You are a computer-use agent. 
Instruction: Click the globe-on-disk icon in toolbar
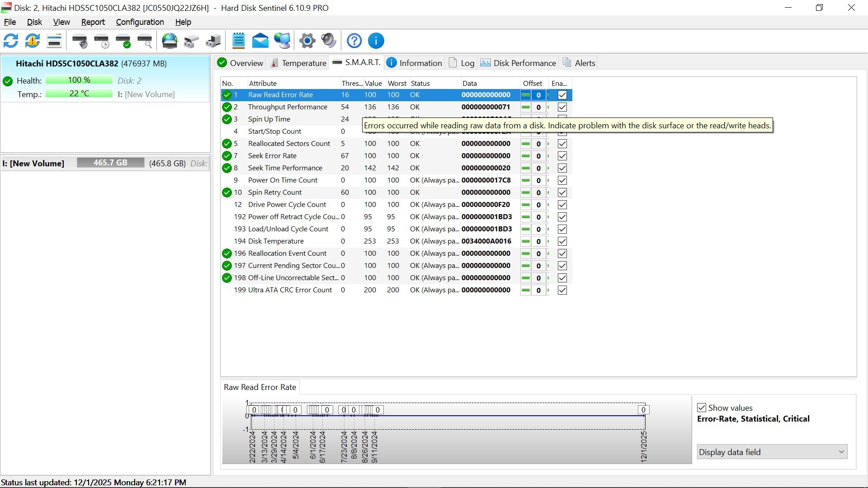pos(170,41)
